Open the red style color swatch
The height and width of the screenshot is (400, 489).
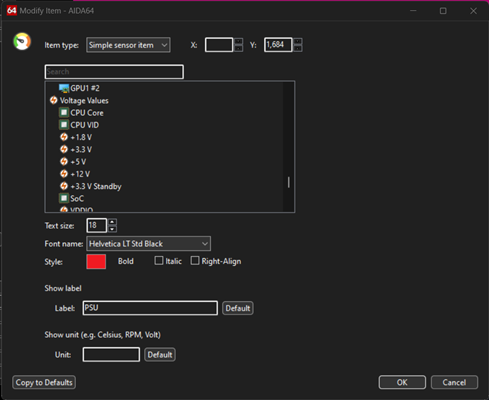point(96,262)
